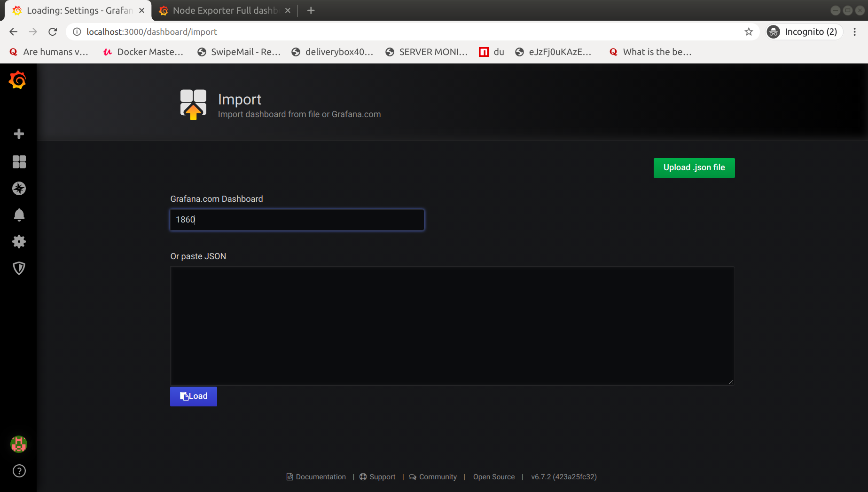Viewport: 868px width, 492px height.
Task: Open the Dashboards grid icon in sidebar
Action: (19, 162)
